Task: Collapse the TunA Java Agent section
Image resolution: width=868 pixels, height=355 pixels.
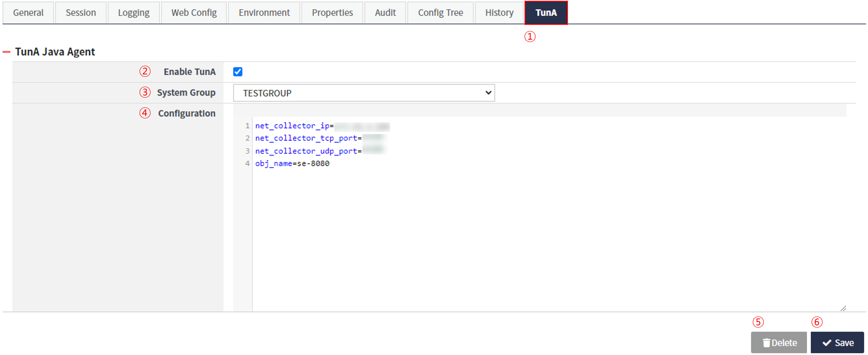Action: [6, 52]
